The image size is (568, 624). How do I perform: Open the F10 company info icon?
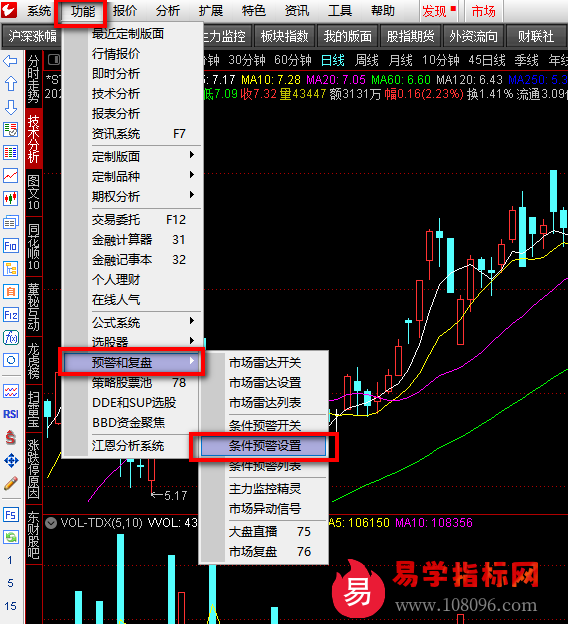coord(10,246)
